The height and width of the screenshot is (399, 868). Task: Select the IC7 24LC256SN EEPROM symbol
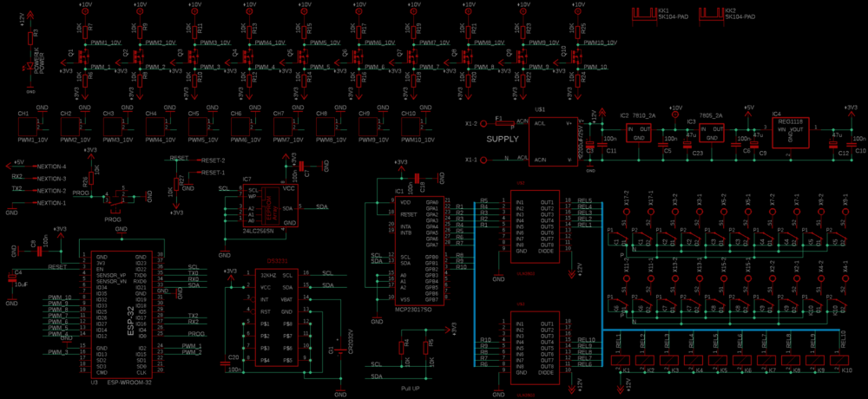(x=270, y=206)
